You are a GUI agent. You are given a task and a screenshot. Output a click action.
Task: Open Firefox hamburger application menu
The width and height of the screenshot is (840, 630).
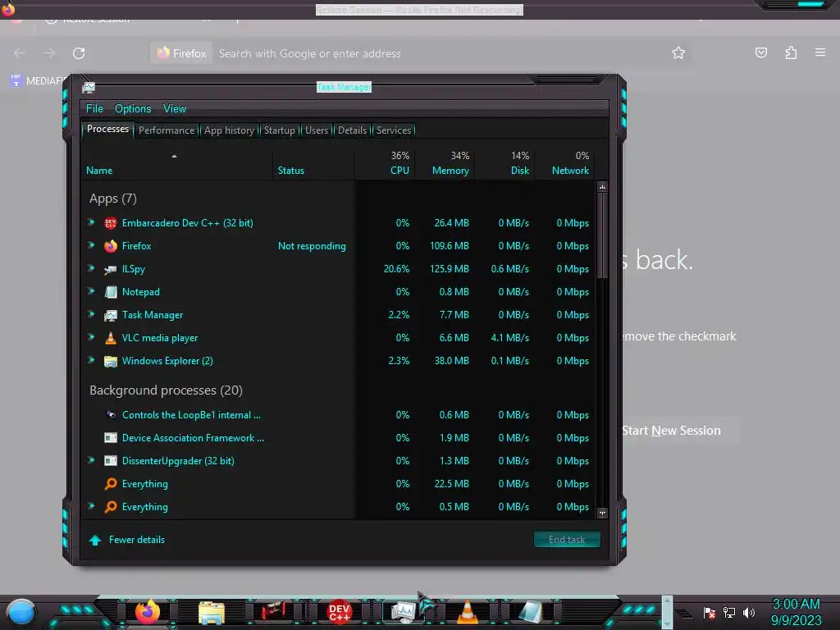click(x=820, y=52)
